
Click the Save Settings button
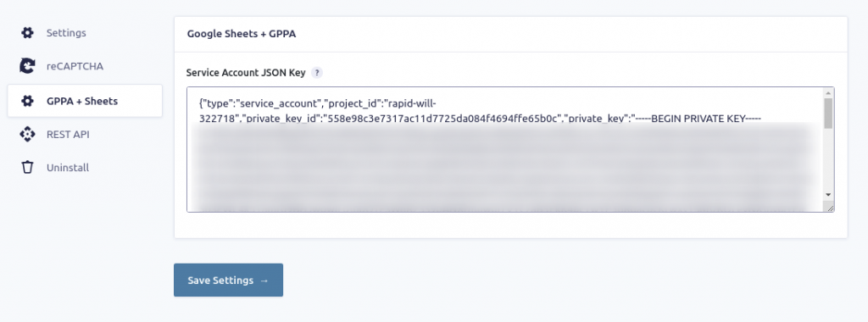[x=228, y=280]
